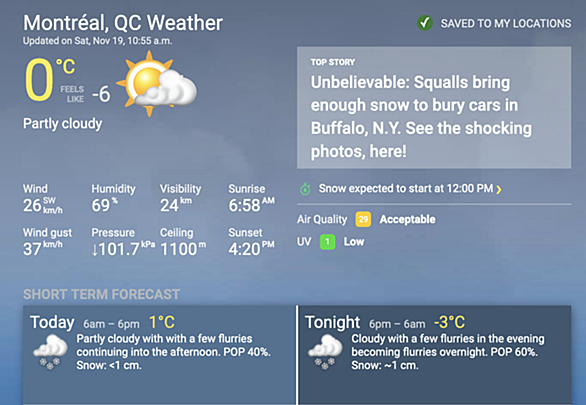Click the Top Story header label

[333, 62]
